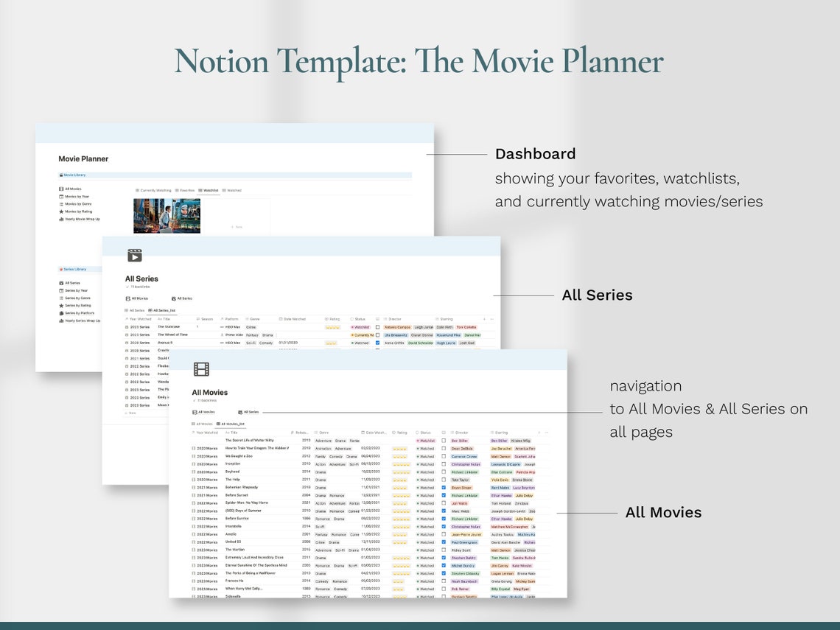Click the chart icon for Yearly Movie Wrap Up

(x=63, y=219)
